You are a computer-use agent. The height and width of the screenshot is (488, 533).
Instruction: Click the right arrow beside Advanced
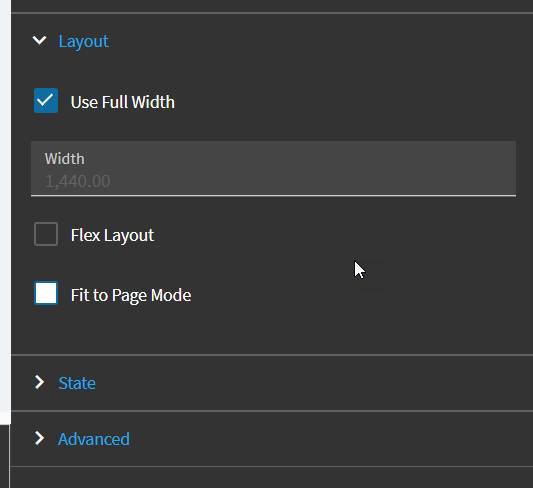click(x=40, y=438)
